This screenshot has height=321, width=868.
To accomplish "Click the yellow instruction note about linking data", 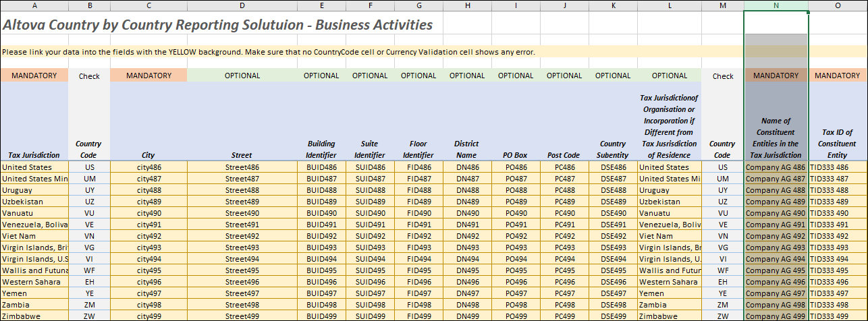I will (269, 52).
